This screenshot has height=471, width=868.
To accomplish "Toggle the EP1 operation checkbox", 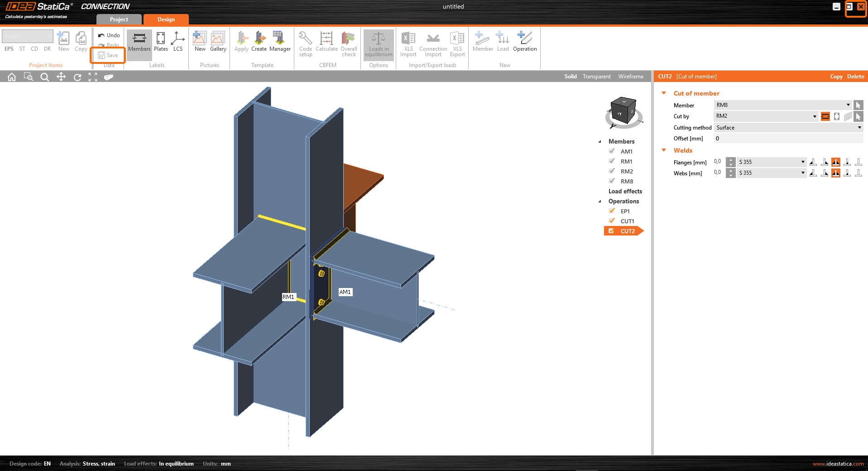I will click(x=612, y=211).
